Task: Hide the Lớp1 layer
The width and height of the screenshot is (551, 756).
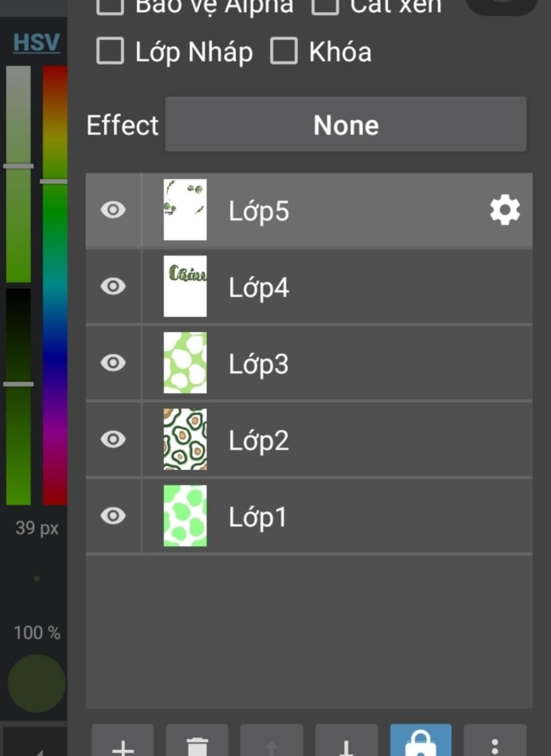Action: (113, 515)
